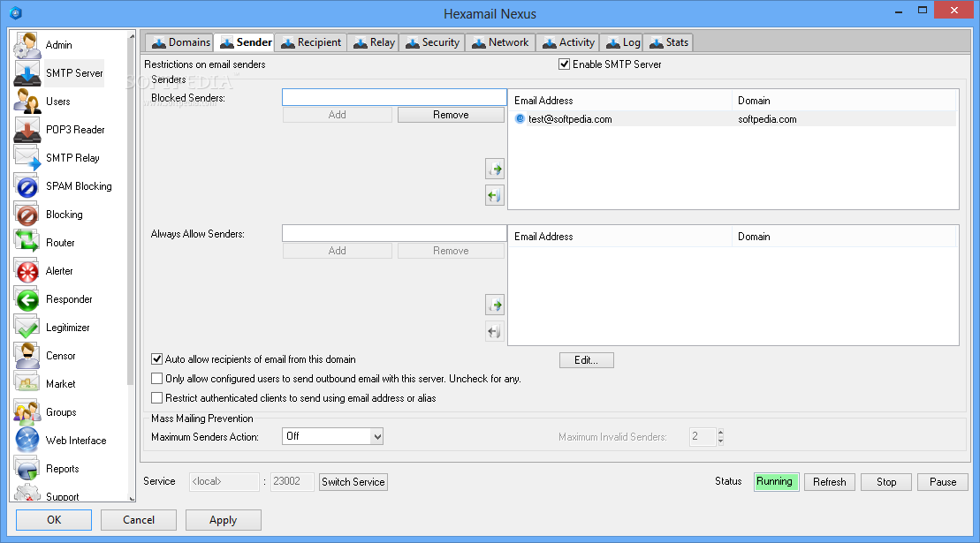
Task: Select the SMTP Server sidebar icon
Action: [x=27, y=73]
